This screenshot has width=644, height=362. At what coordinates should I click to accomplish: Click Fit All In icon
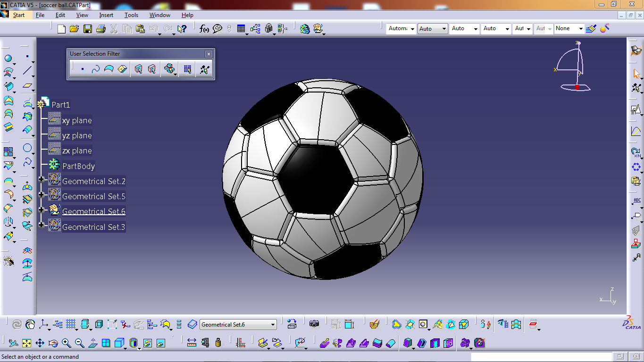click(x=27, y=343)
